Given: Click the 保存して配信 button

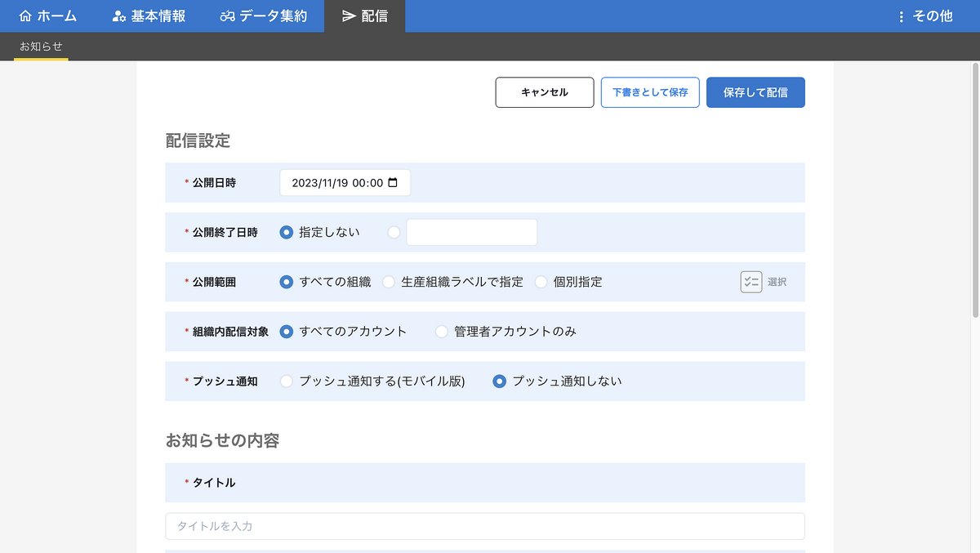Looking at the screenshot, I should [755, 92].
